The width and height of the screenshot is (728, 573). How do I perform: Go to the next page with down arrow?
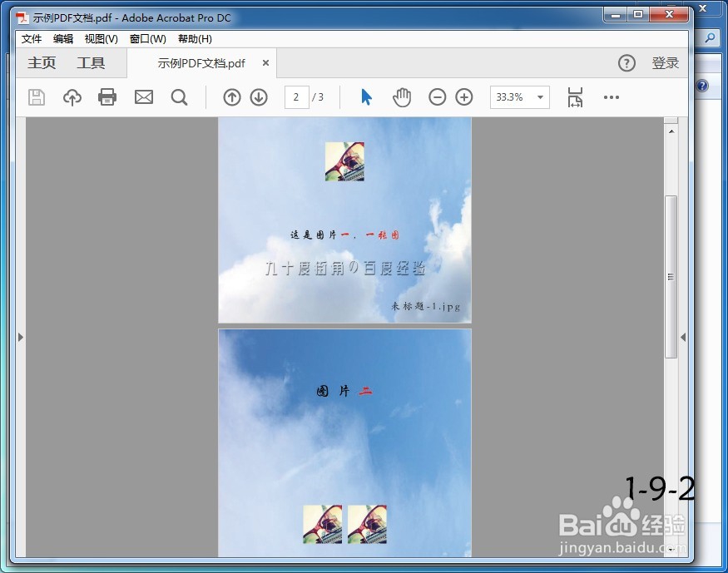259,97
